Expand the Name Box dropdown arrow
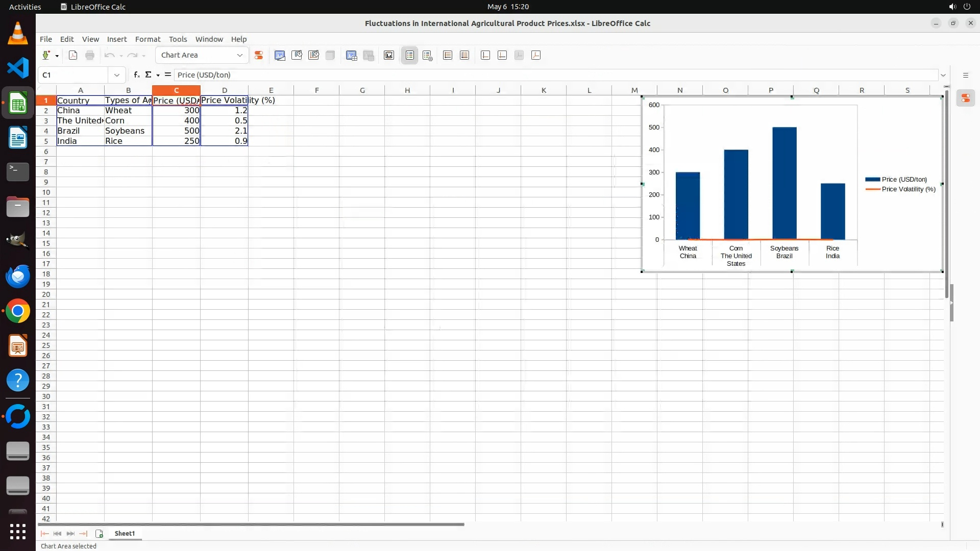The height and width of the screenshot is (551, 980). click(117, 75)
